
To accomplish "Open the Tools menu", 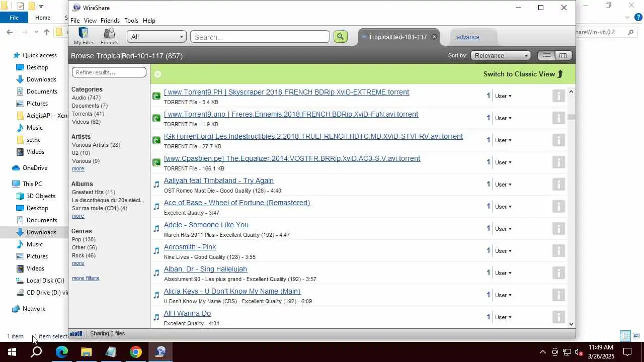I will pos(131,21).
